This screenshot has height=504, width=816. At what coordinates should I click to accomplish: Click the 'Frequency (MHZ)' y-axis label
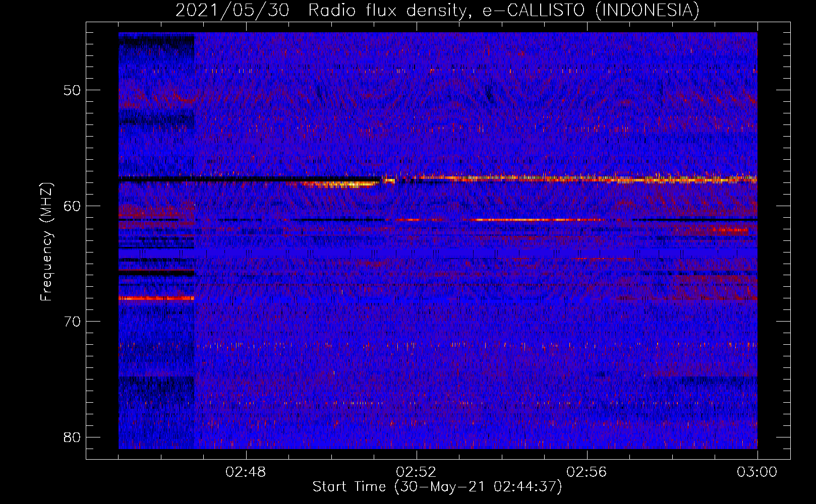point(46,242)
